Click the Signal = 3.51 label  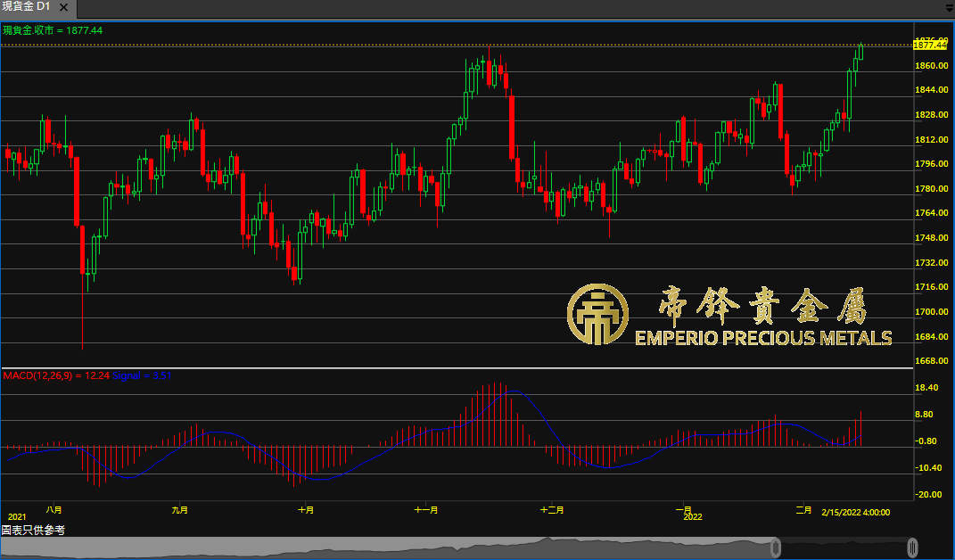[x=142, y=375]
